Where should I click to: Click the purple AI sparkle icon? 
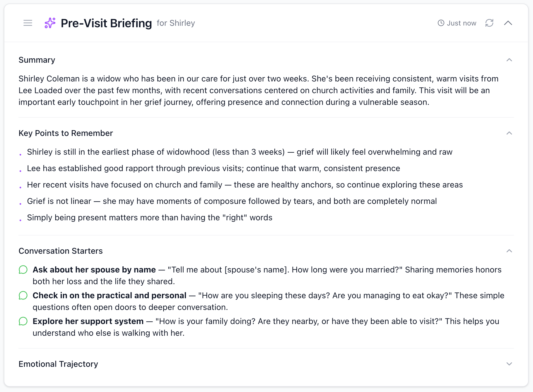[x=49, y=23]
